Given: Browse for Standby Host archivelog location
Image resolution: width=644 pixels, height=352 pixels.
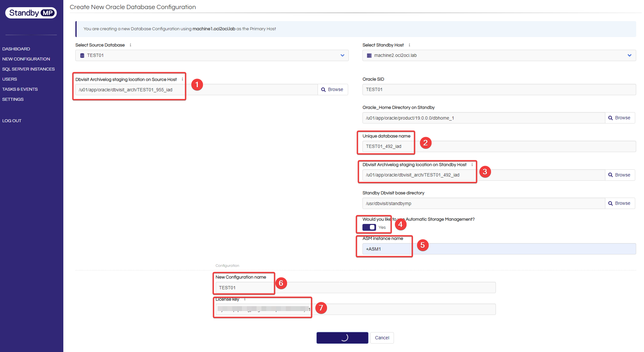Looking at the screenshot, I should point(620,175).
